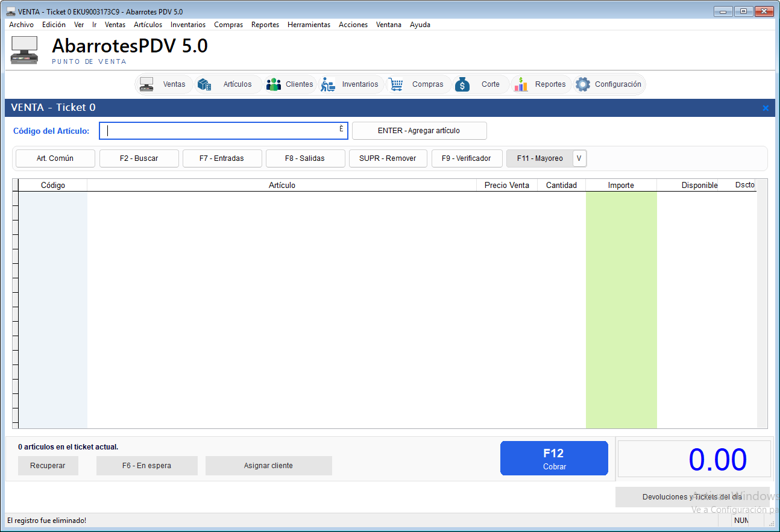Image resolution: width=780 pixels, height=532 pixels.
Task: Click the F2 - Buscar button
Action: 139,158
